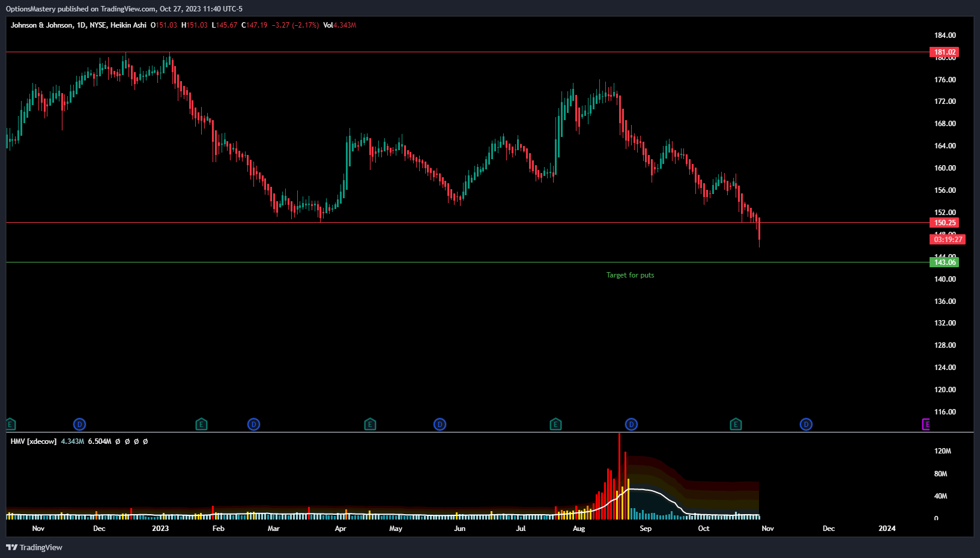Click the dividend marker in late November 2022

tap(79, 425)
